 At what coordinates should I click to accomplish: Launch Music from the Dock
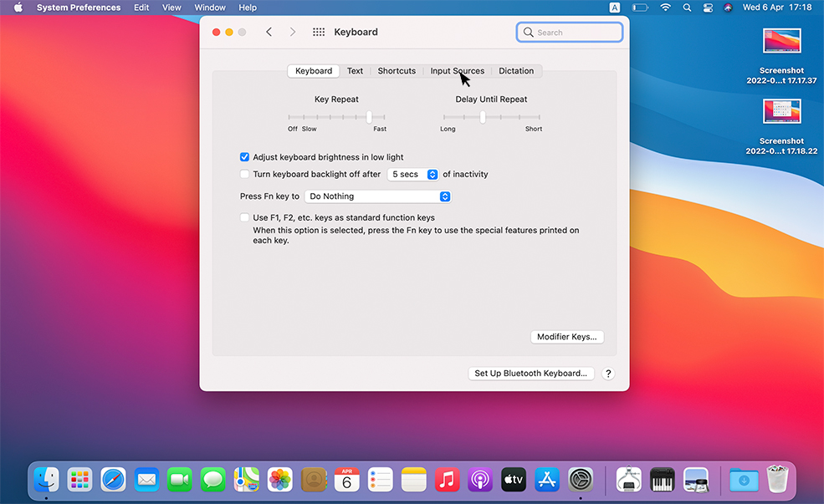point(448,479)
